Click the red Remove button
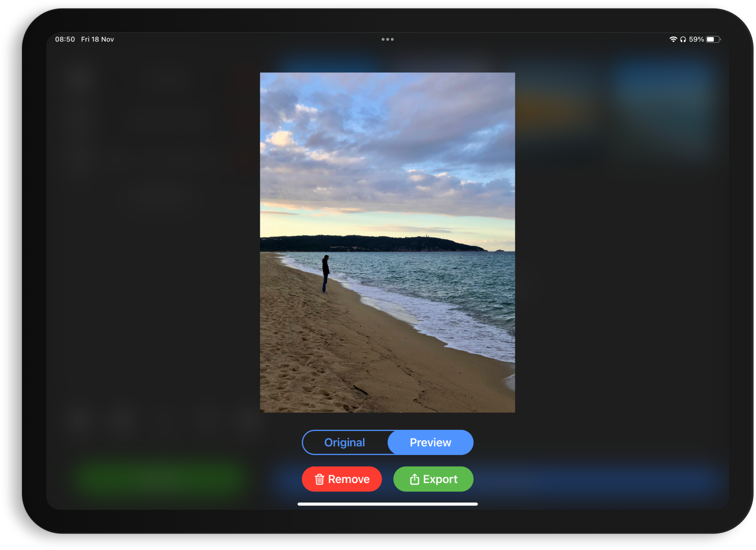756x550 pixels. (x=342, y=479)
